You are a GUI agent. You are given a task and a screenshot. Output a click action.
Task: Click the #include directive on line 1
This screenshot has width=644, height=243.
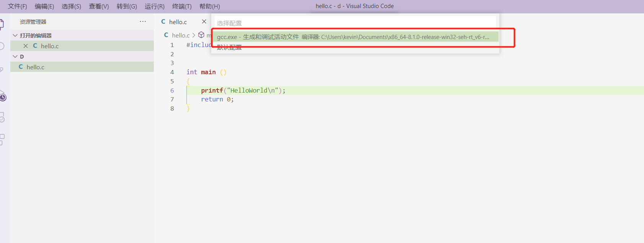click(199, 45)
